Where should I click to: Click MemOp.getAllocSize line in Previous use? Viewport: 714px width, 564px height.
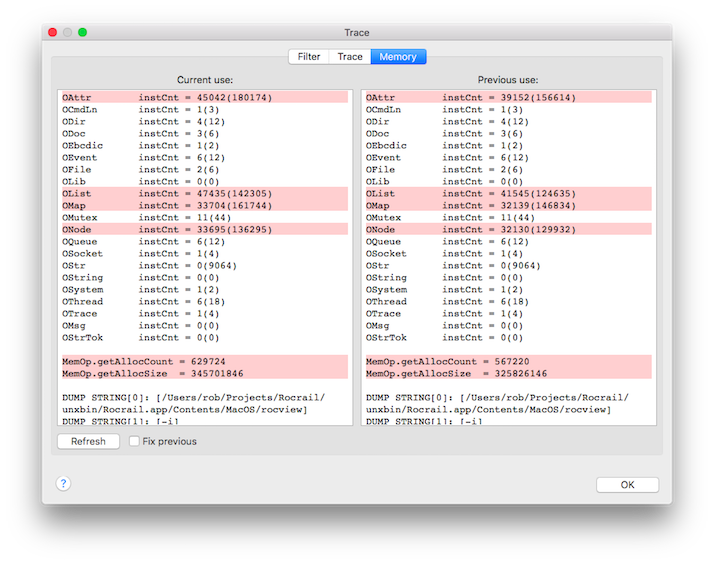pos(507,373)
